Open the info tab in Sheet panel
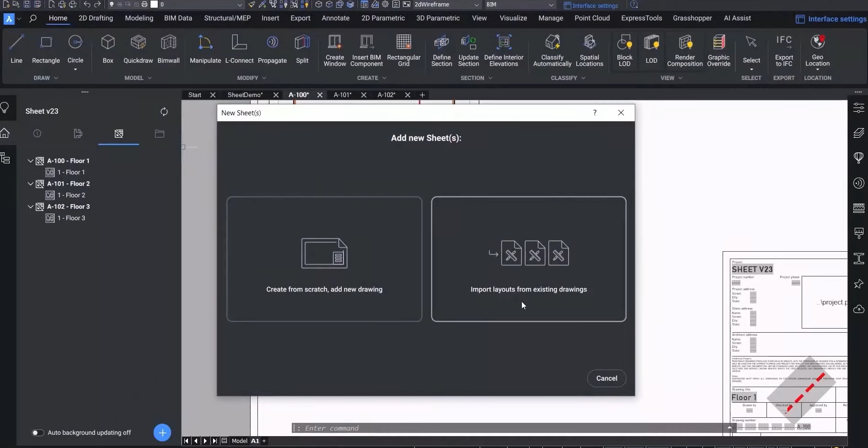This screenshot has height=448, width=868. point(38,134)
